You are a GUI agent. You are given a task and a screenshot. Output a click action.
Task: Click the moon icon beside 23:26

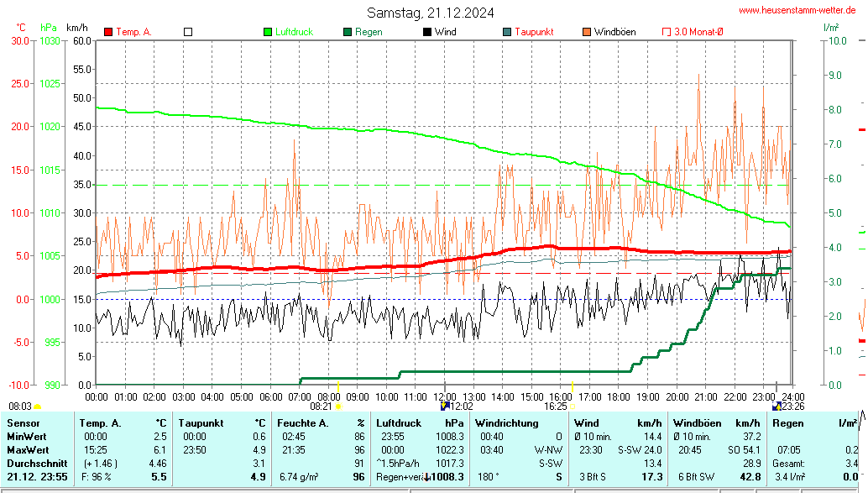776,406
